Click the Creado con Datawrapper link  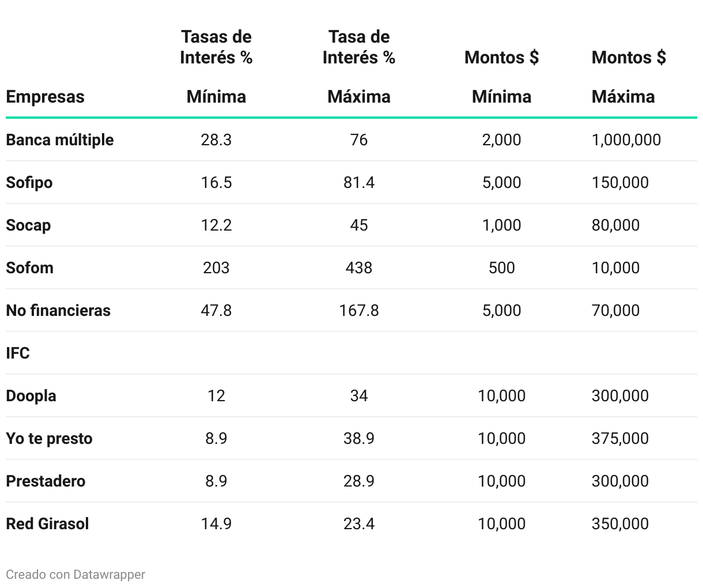click(x=75, y=574)
